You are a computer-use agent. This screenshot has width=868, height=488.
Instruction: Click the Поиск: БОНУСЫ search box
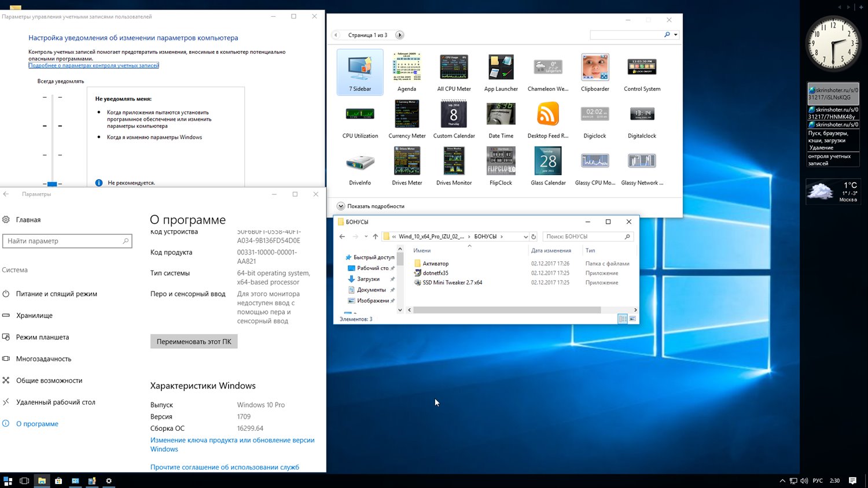tap(588, 236)
